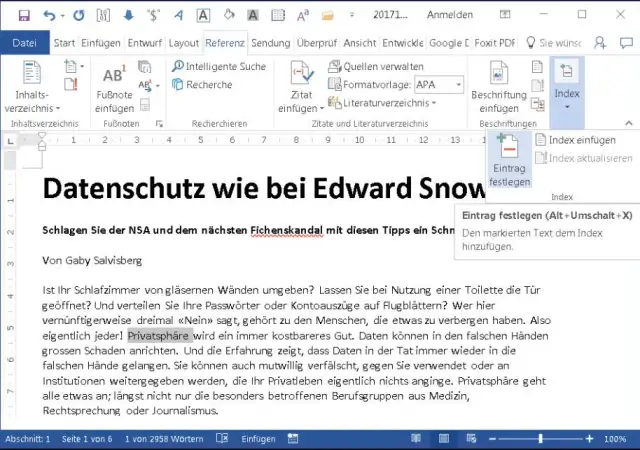Click Beschriftung einfügen icon
The width and height of the screenshot is (640, 450).
coord(499,86)
